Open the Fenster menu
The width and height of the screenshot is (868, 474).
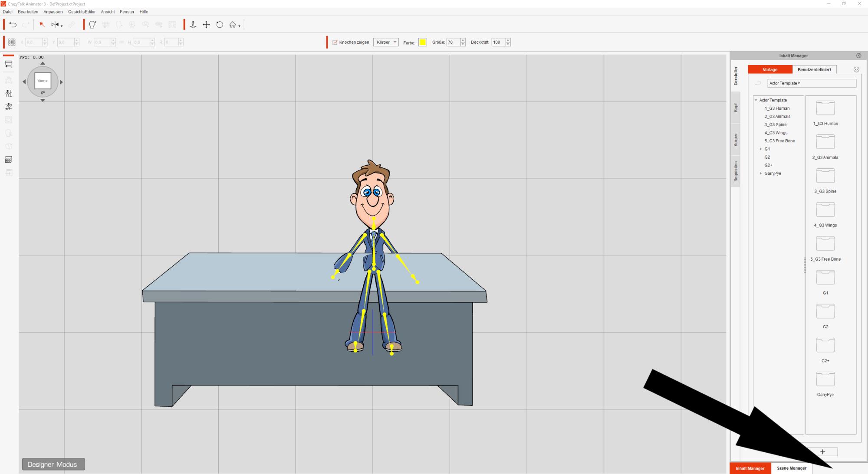click(127, 12)
